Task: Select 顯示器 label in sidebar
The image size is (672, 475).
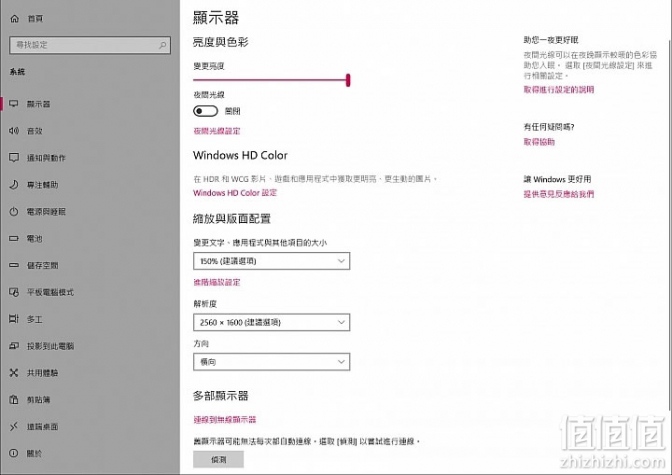Action: coord(38,104)
